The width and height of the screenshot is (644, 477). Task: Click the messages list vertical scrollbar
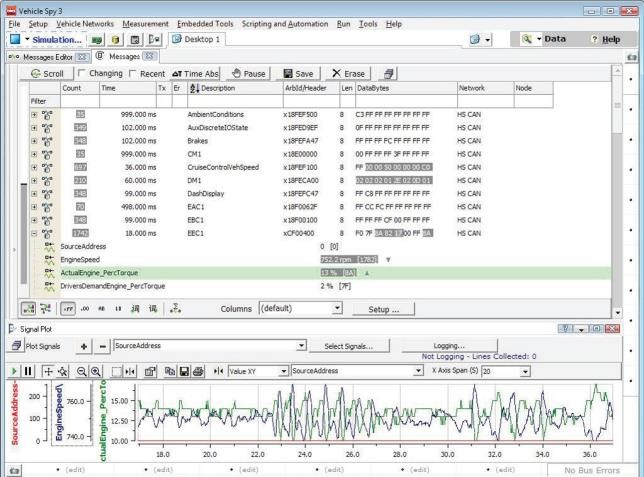pos(617,189)
